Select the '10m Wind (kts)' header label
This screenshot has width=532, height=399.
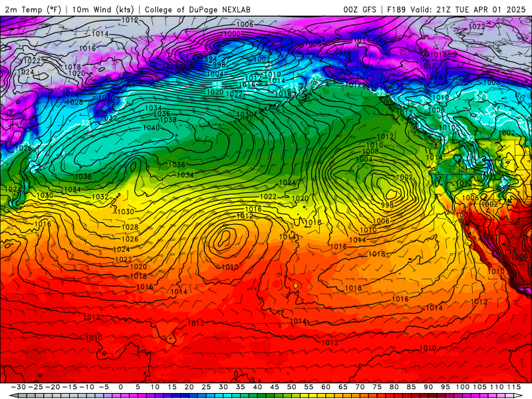tap(103, 9)
